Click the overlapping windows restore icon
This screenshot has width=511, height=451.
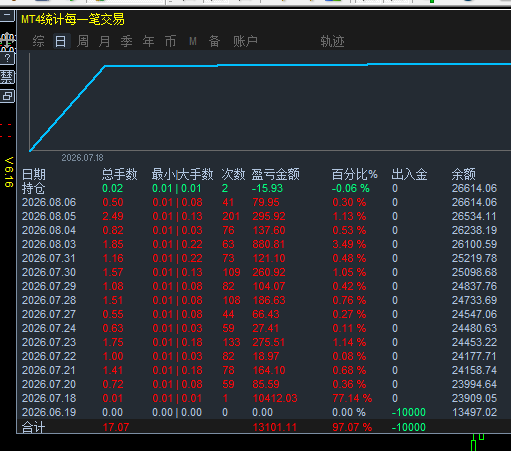tap(7, 96)
